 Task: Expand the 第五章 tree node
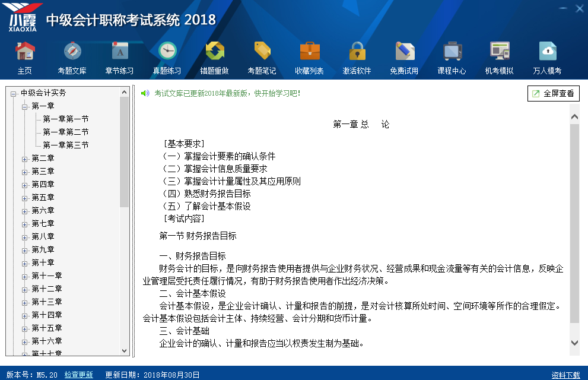[24, 198]
